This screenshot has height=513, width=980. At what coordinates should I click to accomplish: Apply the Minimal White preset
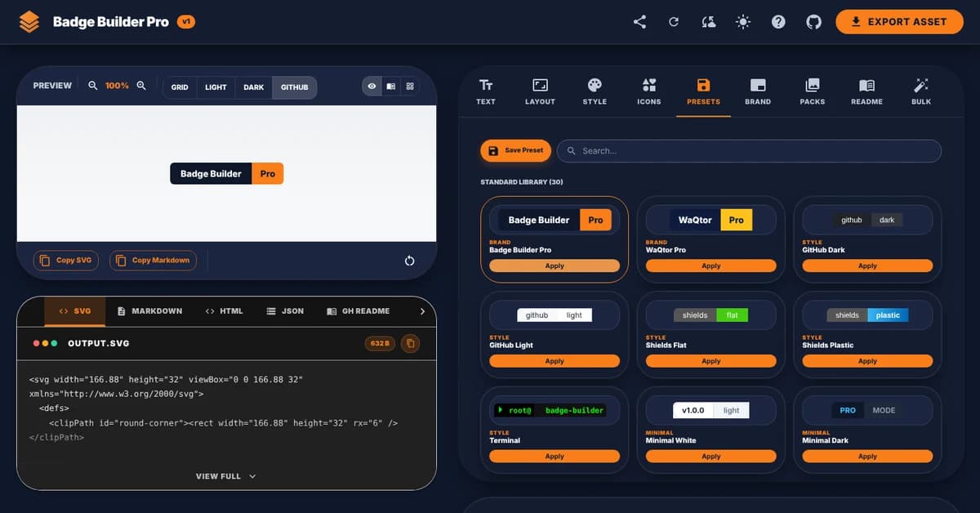click(x=711, y=457)
